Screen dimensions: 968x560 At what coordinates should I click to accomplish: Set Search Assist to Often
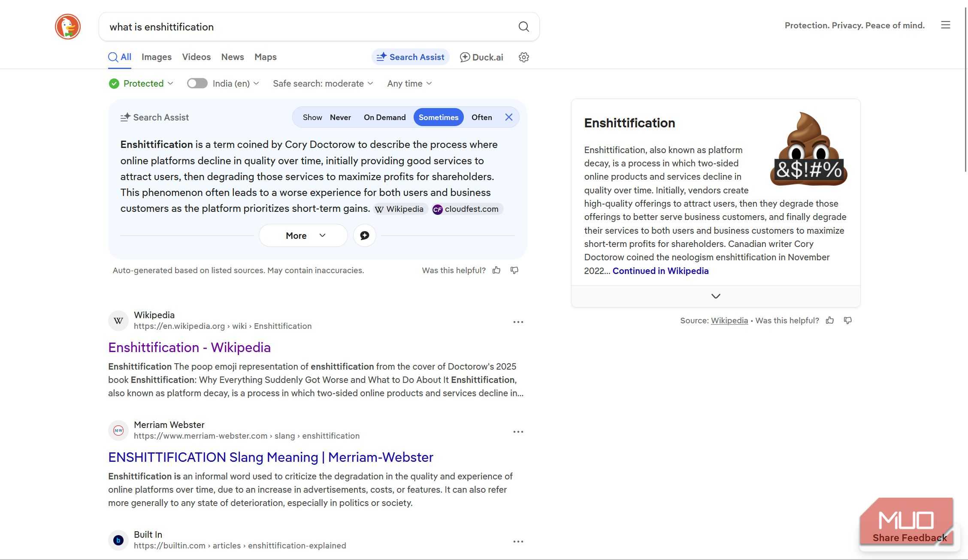(x=481, y=117)
